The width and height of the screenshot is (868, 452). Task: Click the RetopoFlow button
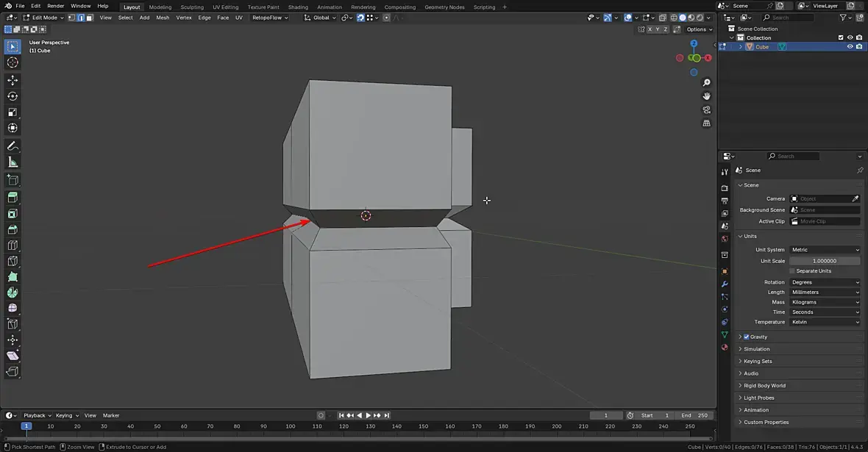click(x=269, y=18)
